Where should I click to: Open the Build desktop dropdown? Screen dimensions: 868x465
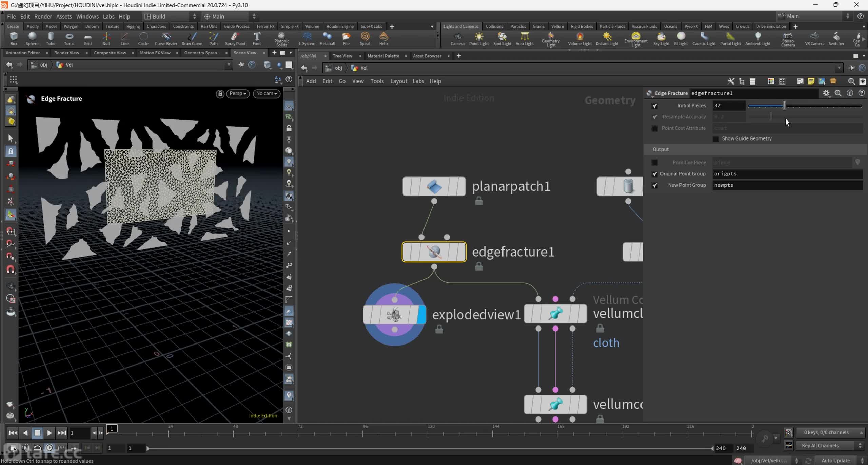[x=170, y=16]
